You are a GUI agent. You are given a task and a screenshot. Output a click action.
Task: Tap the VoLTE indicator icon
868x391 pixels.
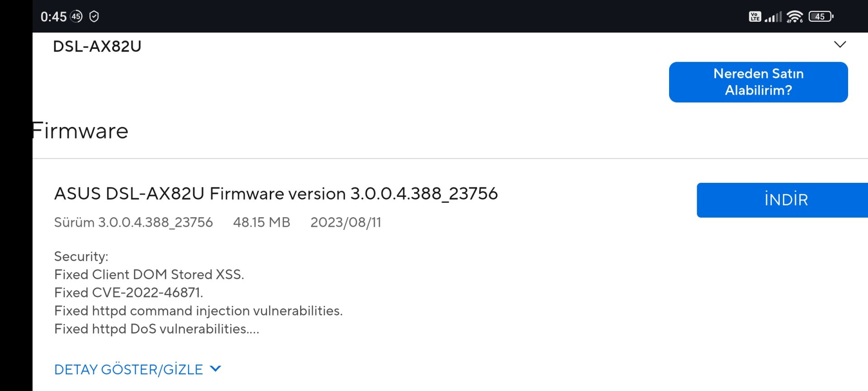[755, 17]
